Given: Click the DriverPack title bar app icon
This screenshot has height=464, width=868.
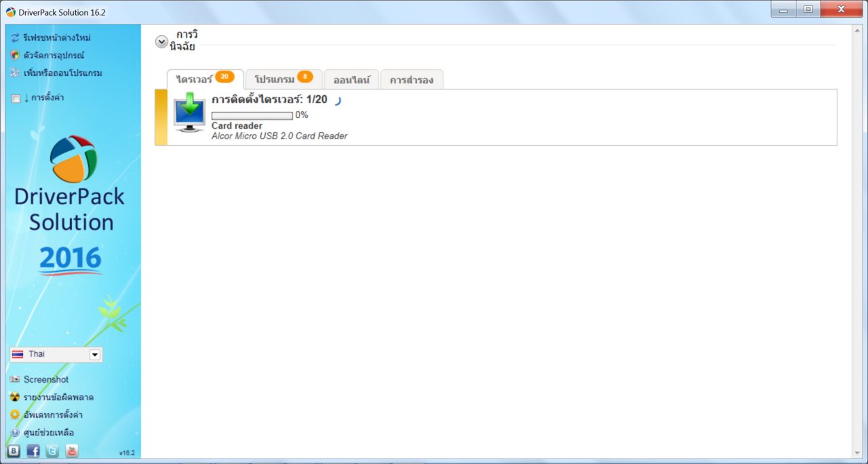Looking at the screenshot, I should pos(11,12).
